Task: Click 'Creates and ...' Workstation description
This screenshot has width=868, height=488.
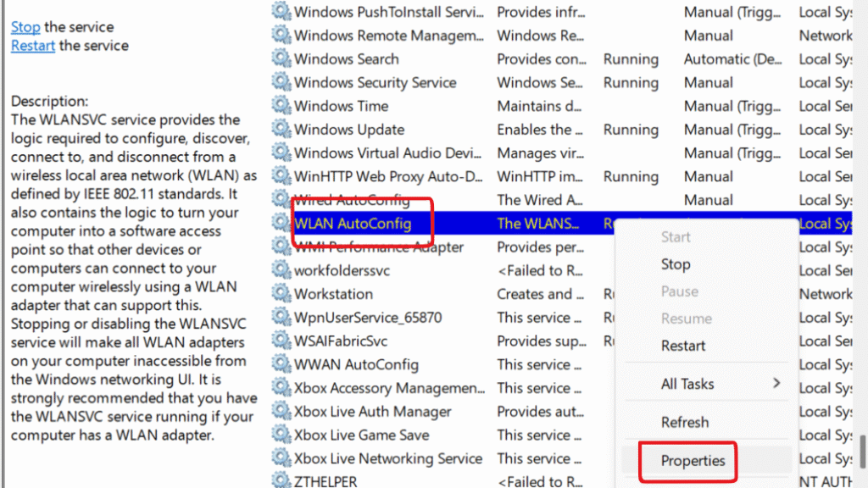Action: [540, 294]
